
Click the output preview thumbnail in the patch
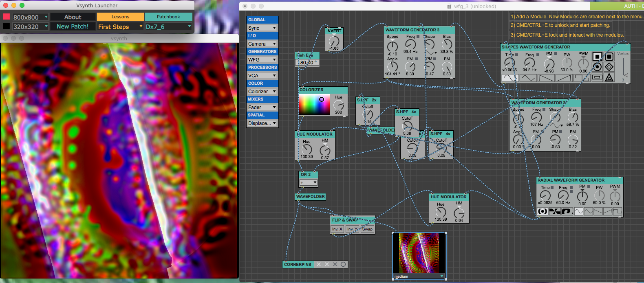[x=419, y=253]
